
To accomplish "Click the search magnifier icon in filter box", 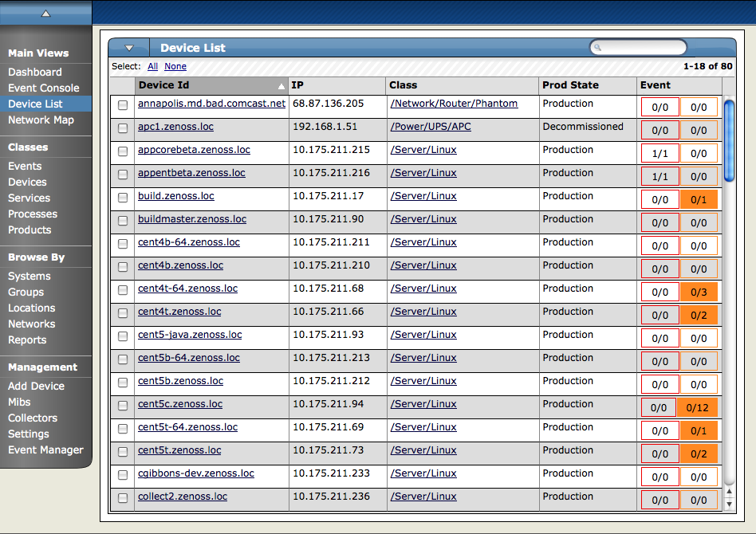I will point(598,47).
